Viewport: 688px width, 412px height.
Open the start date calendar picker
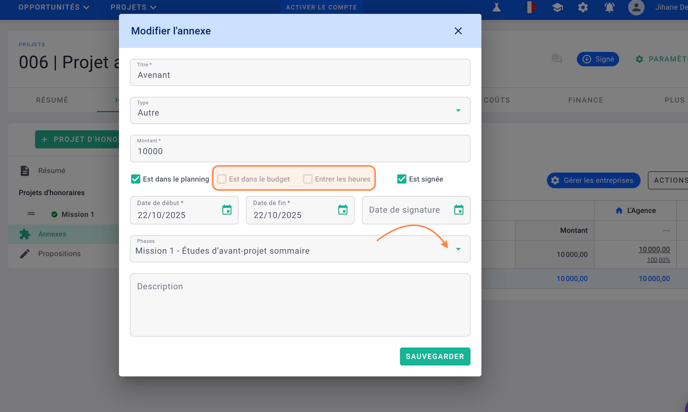pyautogui.click(x=227, y=210)
